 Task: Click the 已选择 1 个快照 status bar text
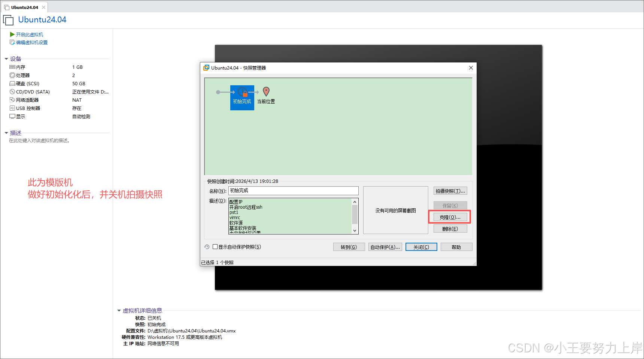[x=218, y=263]
